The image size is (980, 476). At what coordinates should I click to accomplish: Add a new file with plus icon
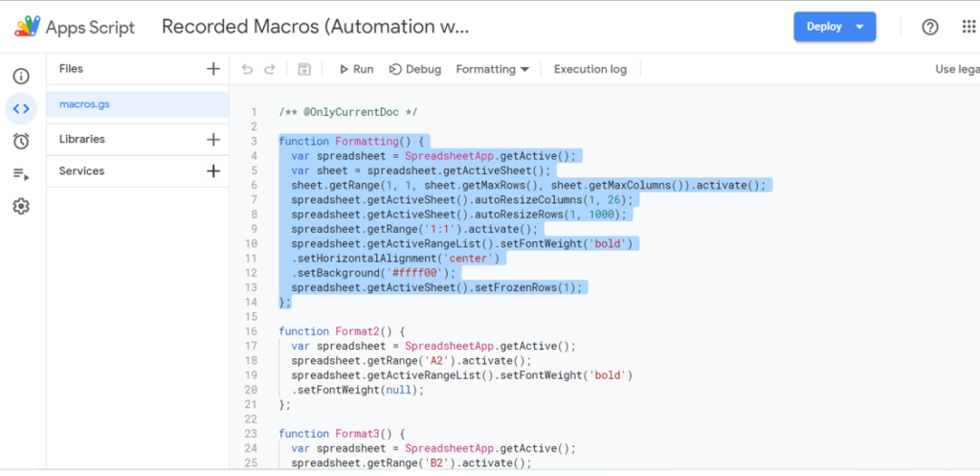click(213, 69)
